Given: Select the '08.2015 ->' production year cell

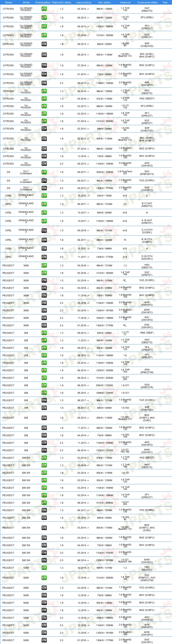Looking at the screenshot, I should pyautogui.click(x=83, y=393).
